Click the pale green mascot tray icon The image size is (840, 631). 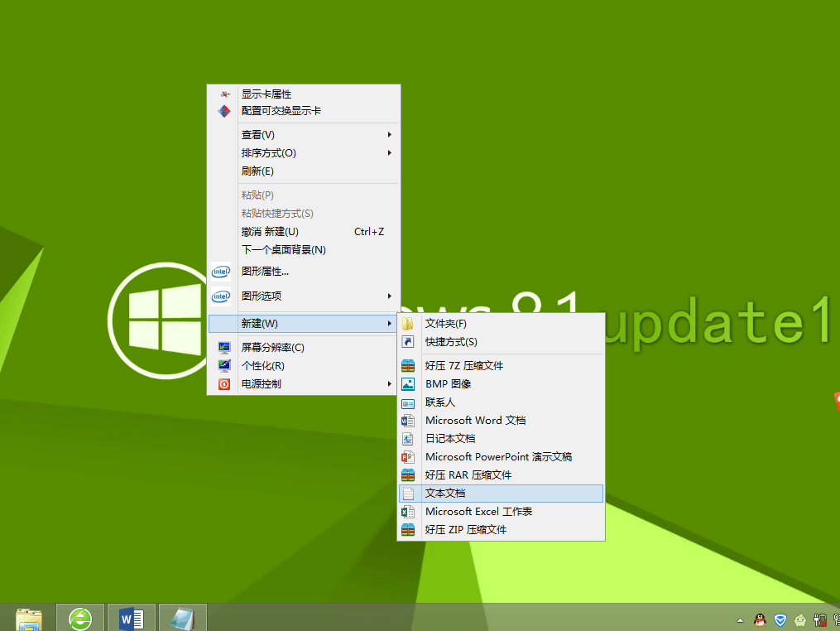coord(800,620)
